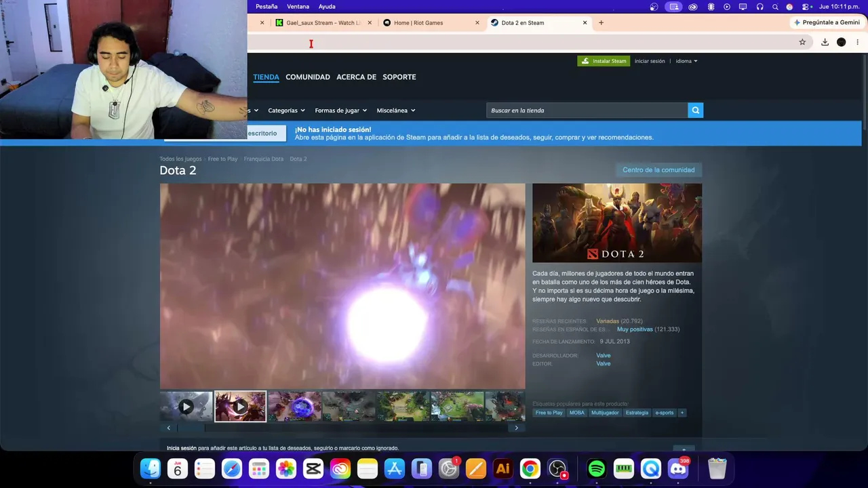
Task: Go to Steam COMUNIDAD section
Action: [x=308, y=77]
